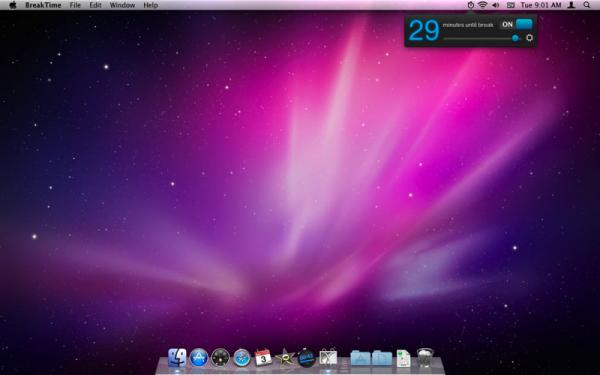Open the File menu

point(75,5)
